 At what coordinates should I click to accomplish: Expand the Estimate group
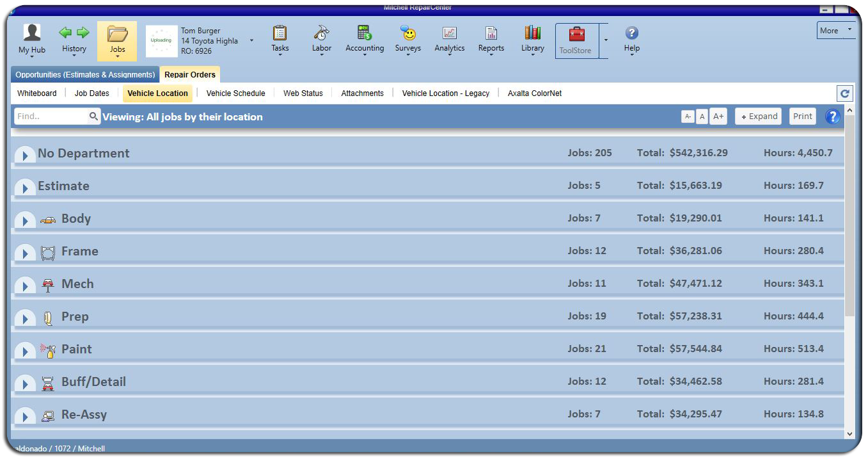pyautogui.click(x=25, y=188)
